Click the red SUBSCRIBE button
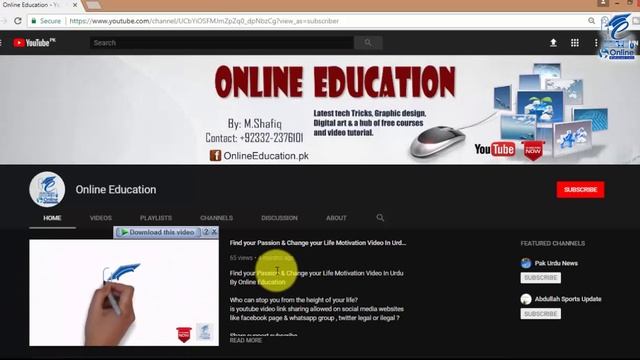This screenshot has width=640, height=360. tap(580, 190)
